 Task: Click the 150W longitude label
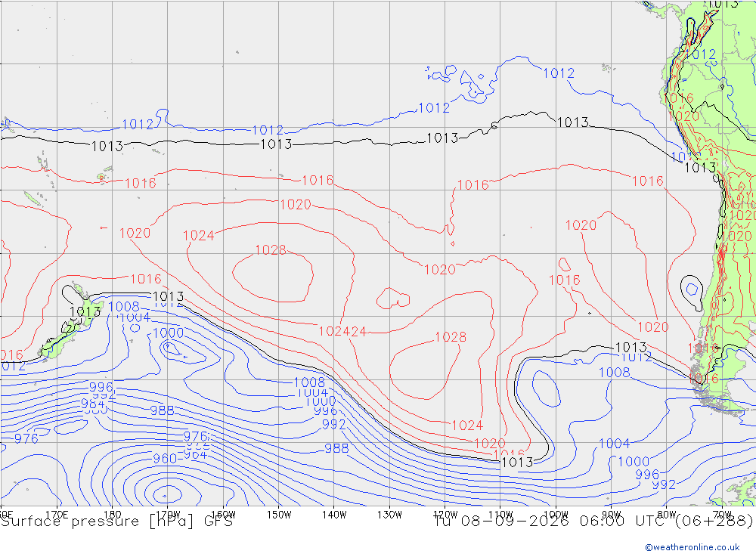(x=279, y=515)
